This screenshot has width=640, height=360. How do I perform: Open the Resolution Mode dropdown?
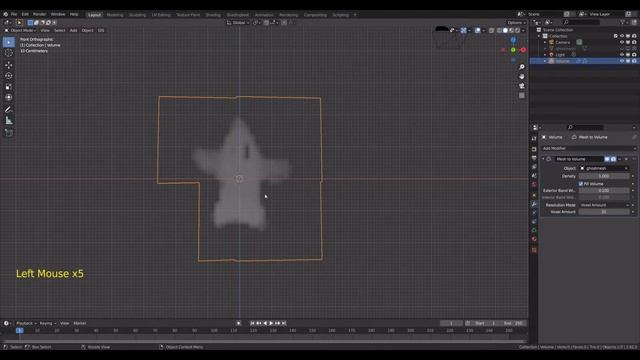[x=604, y=205]
